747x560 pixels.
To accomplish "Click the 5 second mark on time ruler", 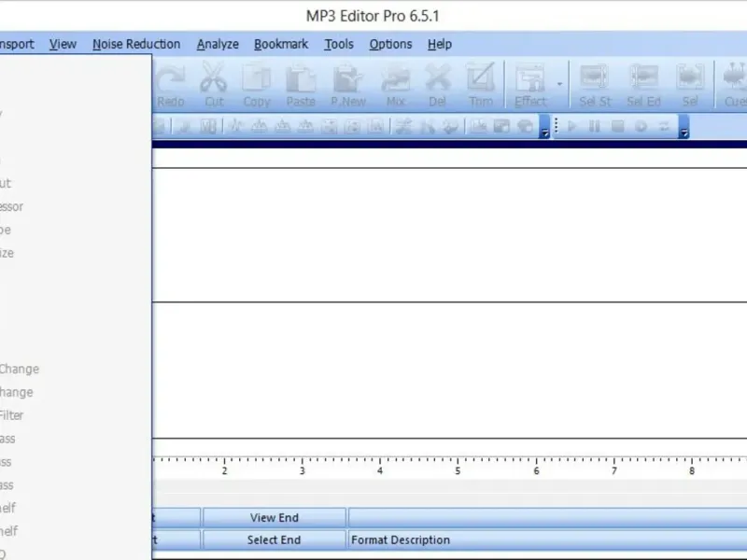I will (x=458, y=470).
